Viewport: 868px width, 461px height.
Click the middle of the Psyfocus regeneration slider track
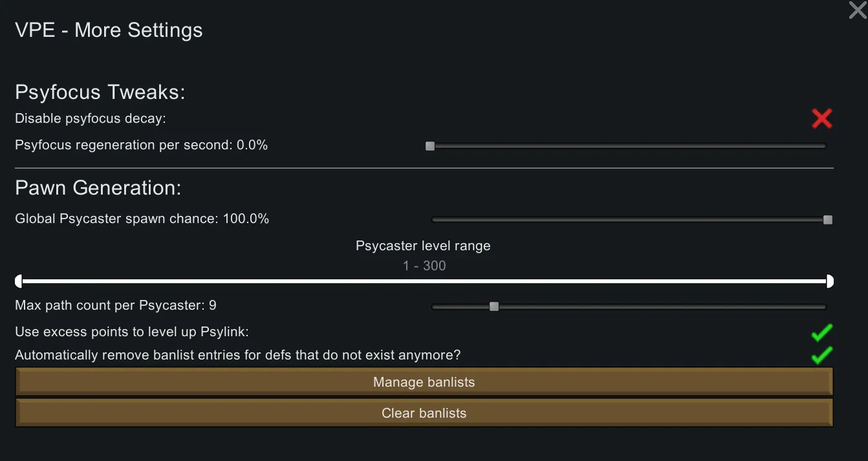tap(626, 146)
